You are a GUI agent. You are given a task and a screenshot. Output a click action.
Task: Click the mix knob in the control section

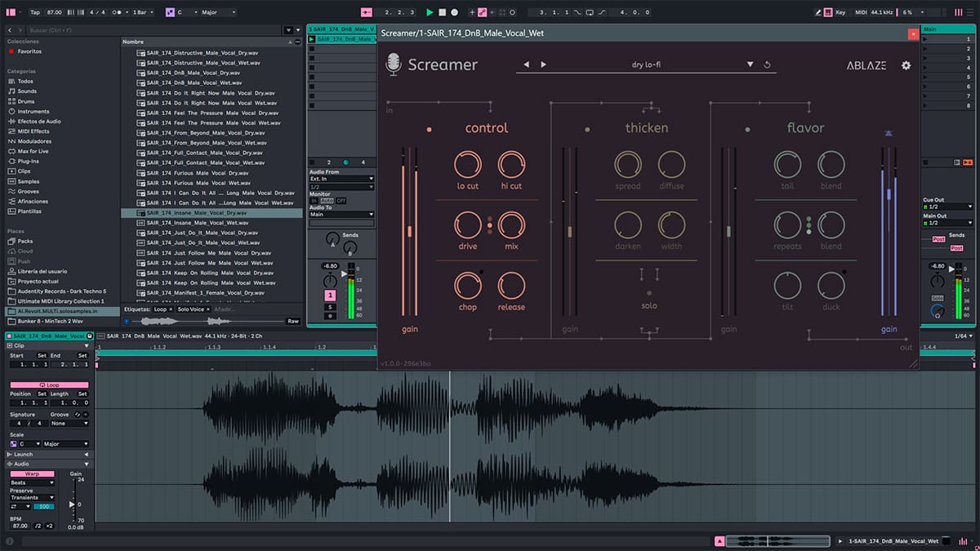511,225
